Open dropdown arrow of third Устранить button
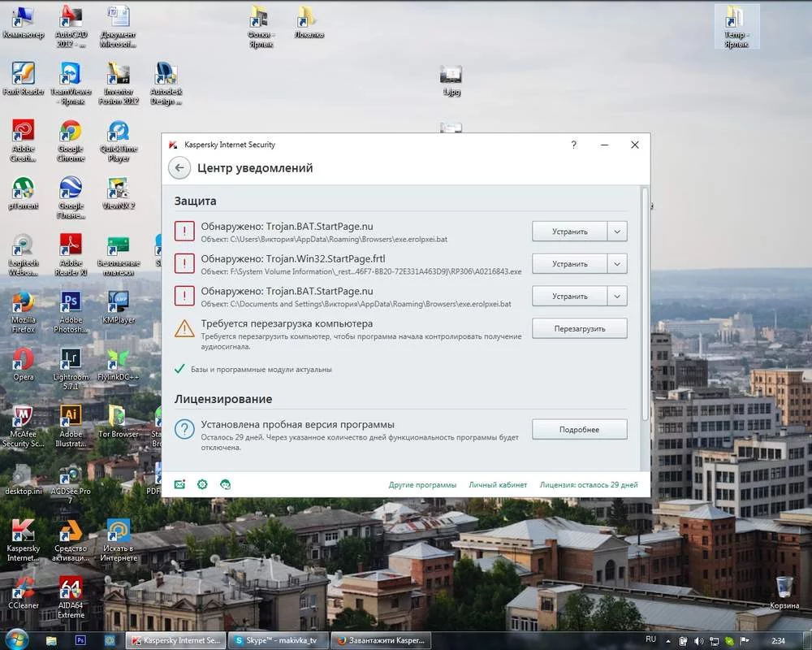Viewport: 812px width, 650px height. tap(617, 297)
